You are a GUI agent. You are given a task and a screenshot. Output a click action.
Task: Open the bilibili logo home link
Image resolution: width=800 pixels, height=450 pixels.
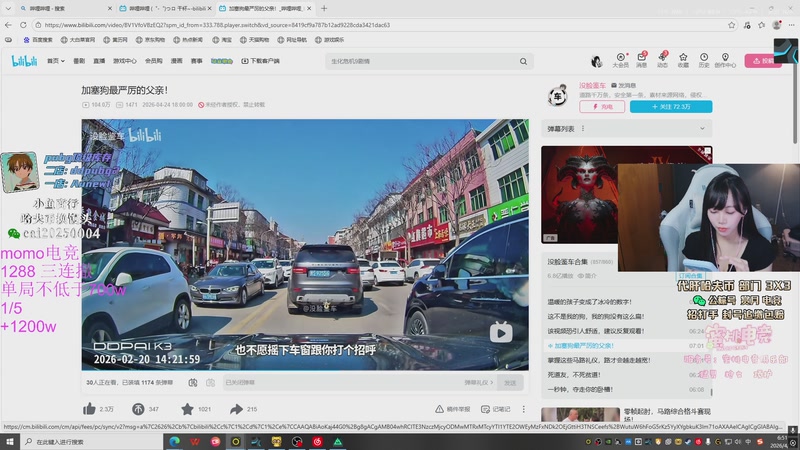tap(24, 61)
